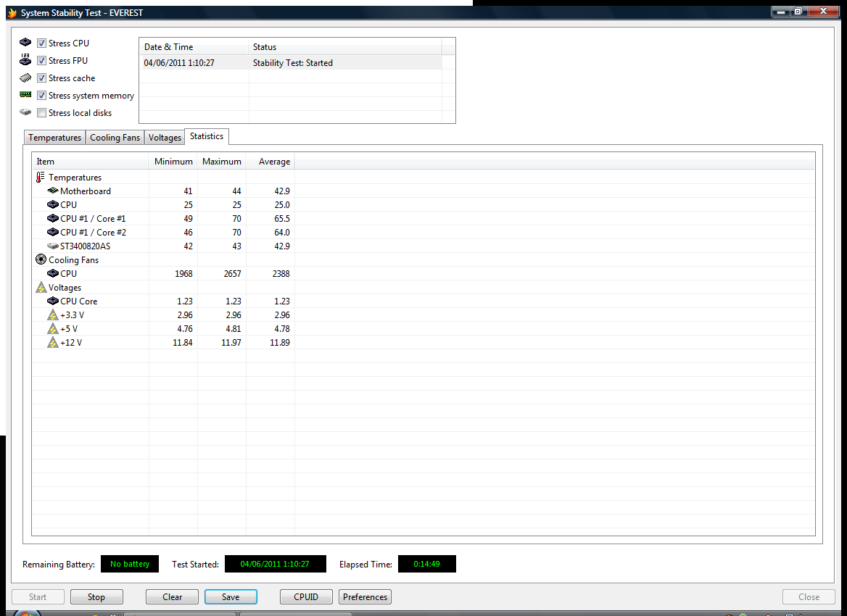Viewport: 847px width, 616px height.
Task: Click the Motherboard row icon
Action: tap(52, 191)
